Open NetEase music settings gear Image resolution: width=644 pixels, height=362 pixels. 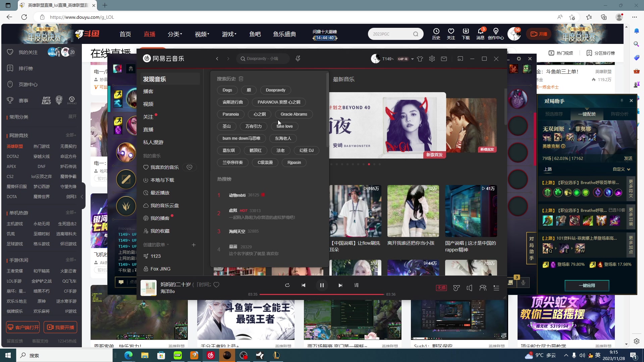pos(432,59)
